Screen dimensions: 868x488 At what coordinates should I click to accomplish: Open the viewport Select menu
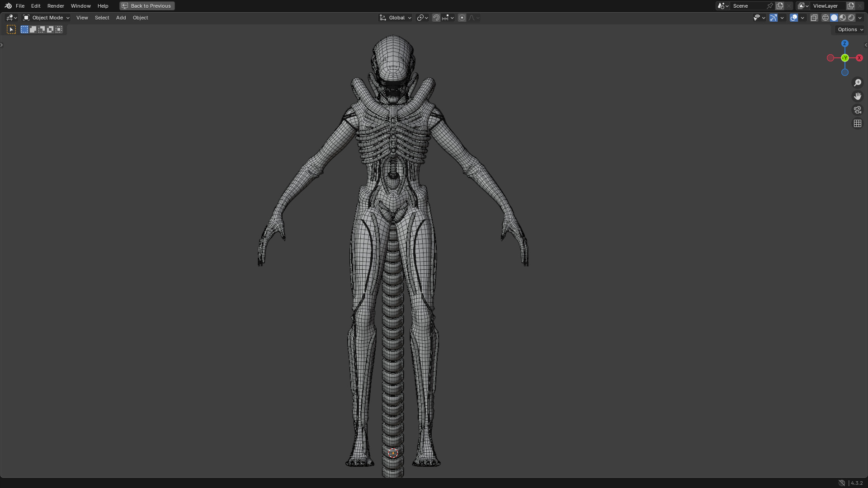(x=102, y=18)
